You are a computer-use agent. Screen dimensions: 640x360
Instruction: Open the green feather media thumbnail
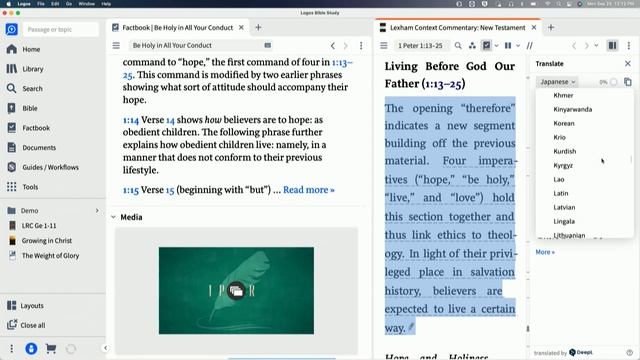coord(236,291)
